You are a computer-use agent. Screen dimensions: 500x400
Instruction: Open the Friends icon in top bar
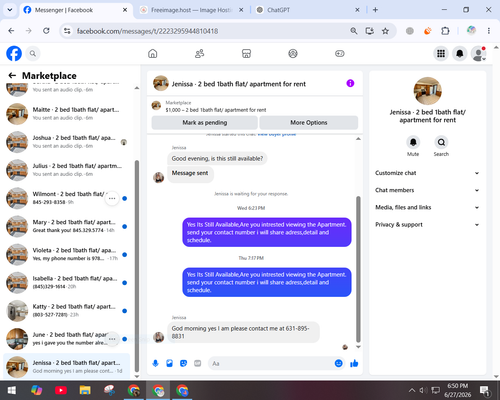point(199,53)
